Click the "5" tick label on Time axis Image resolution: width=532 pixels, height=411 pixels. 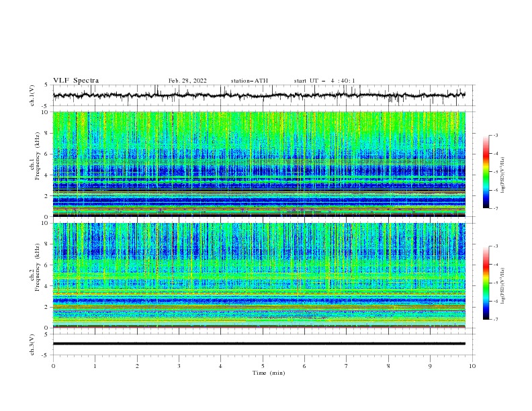point(263,366)
